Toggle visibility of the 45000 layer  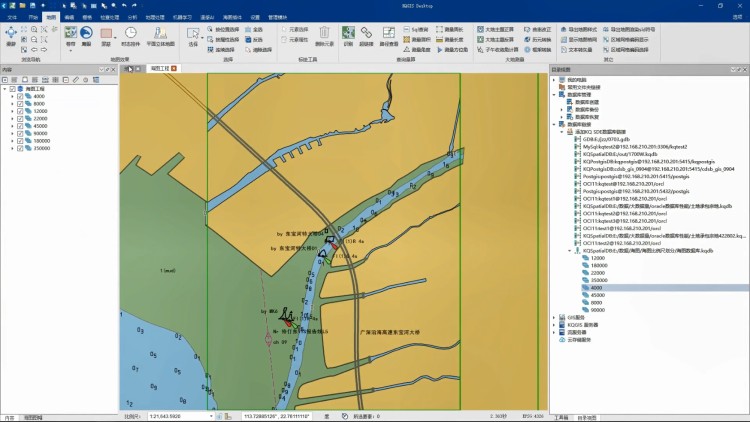pyautogui.click(x=20, y=126)
